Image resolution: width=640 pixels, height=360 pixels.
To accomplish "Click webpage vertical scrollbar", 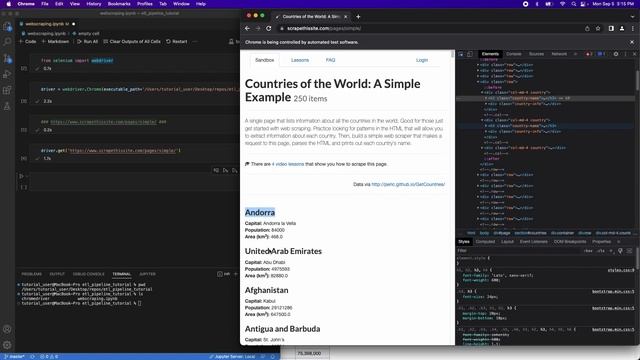I will [452, 54].
